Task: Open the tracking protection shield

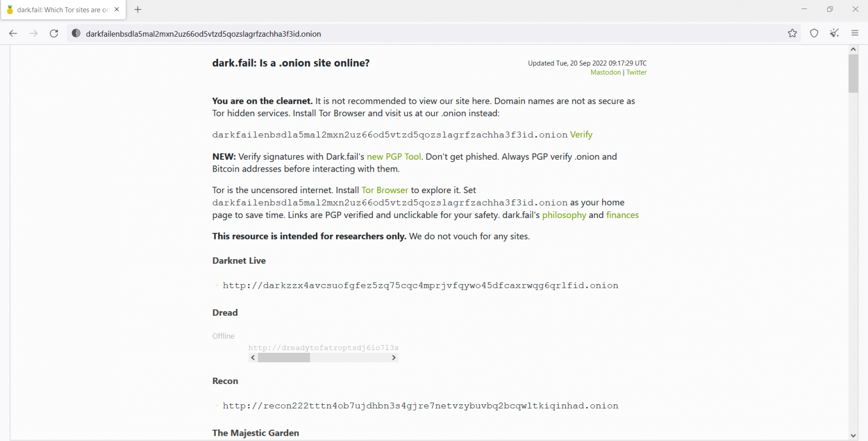Action: tap(814, 33)
